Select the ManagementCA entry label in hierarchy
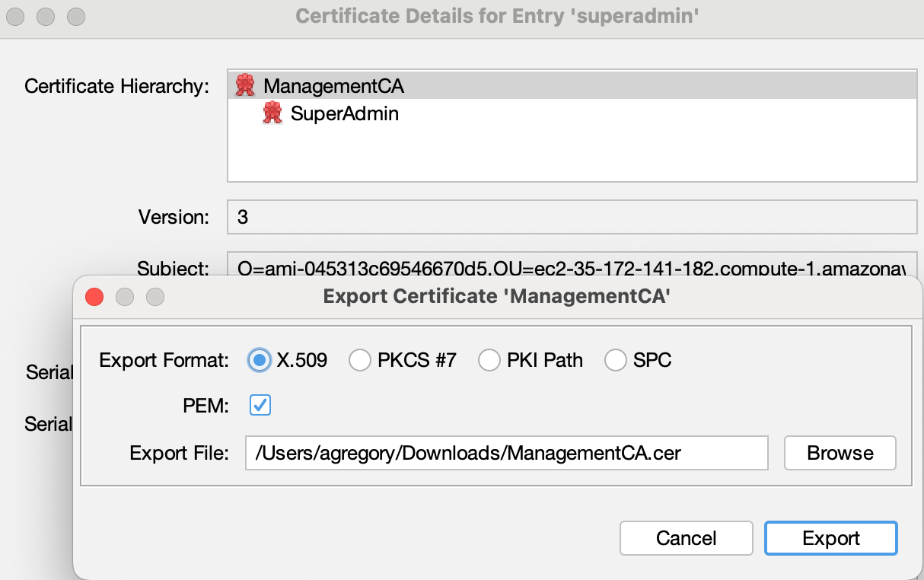The width and height of the screenshot is (924, 580). click(x=333, y=86)
